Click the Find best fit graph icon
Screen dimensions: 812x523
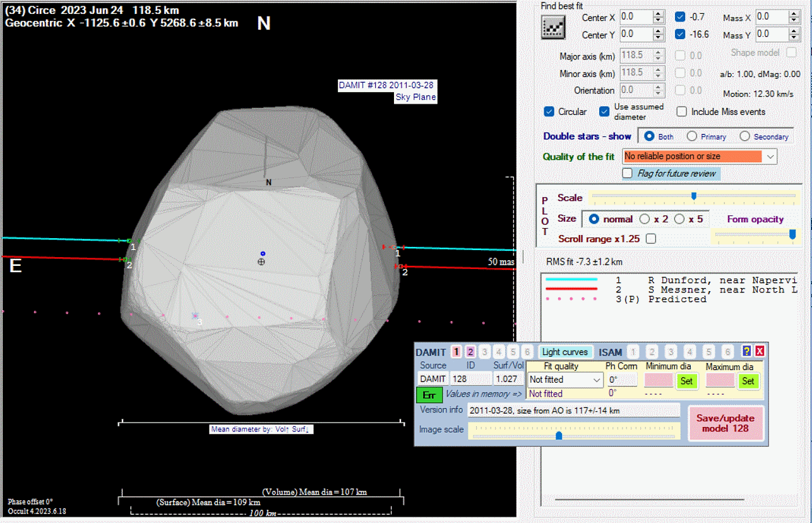click(x=553, y=26)
